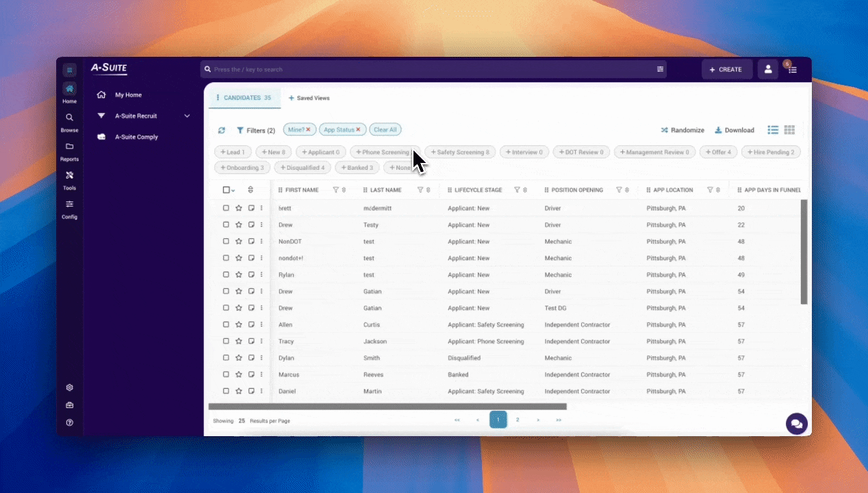Check the brett mcdermitt row checkbox
Viewport: 868px width, 493px height.
pos(226,208)
